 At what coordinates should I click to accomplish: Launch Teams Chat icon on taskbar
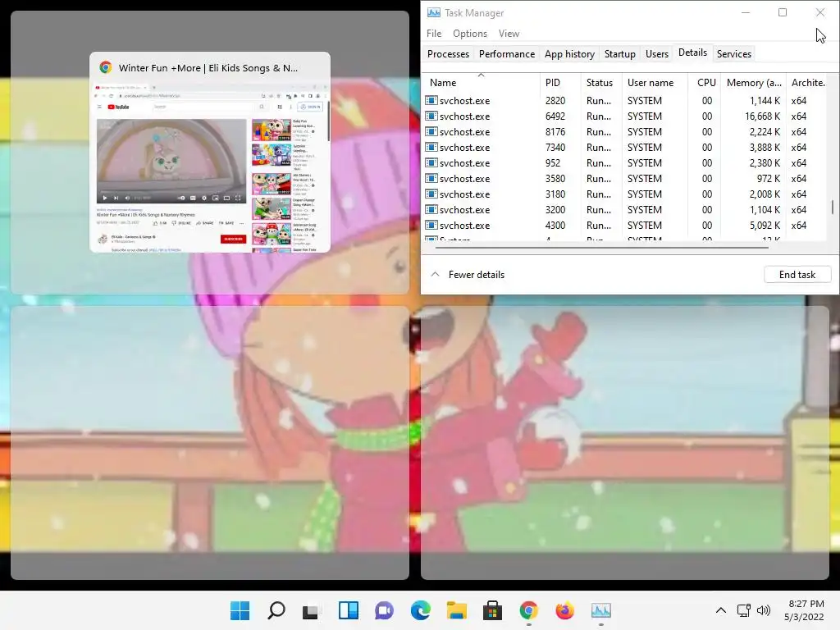click(384, 610)
